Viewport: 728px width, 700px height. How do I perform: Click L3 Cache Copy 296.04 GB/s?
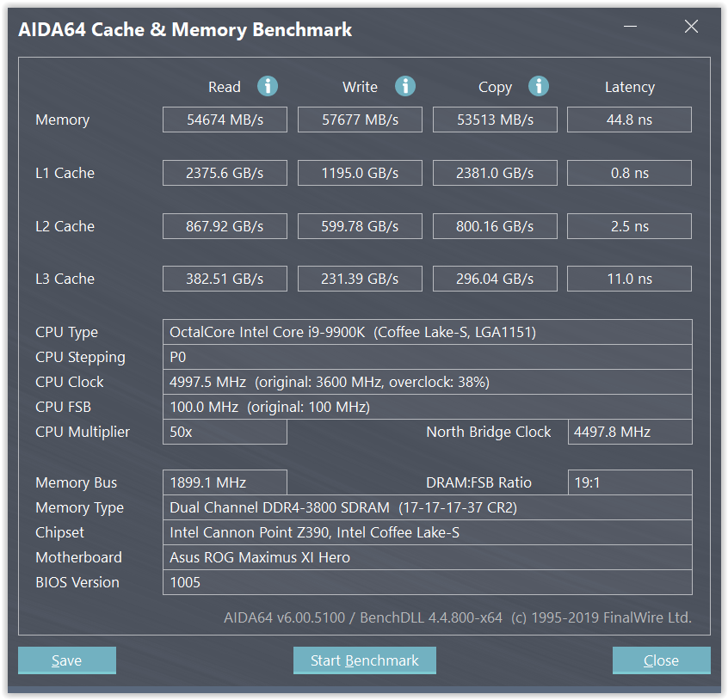pos(495,279)
